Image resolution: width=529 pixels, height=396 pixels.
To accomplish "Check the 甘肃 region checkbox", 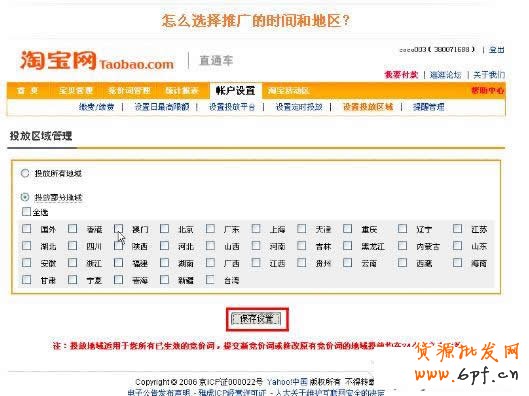I will (x=26, y=279).
